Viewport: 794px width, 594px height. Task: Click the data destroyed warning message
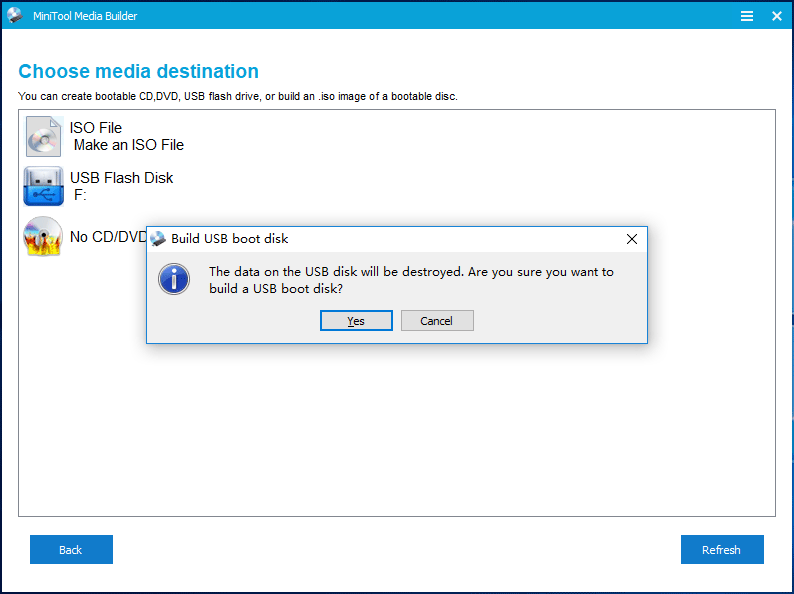click(x=411, y=280)
